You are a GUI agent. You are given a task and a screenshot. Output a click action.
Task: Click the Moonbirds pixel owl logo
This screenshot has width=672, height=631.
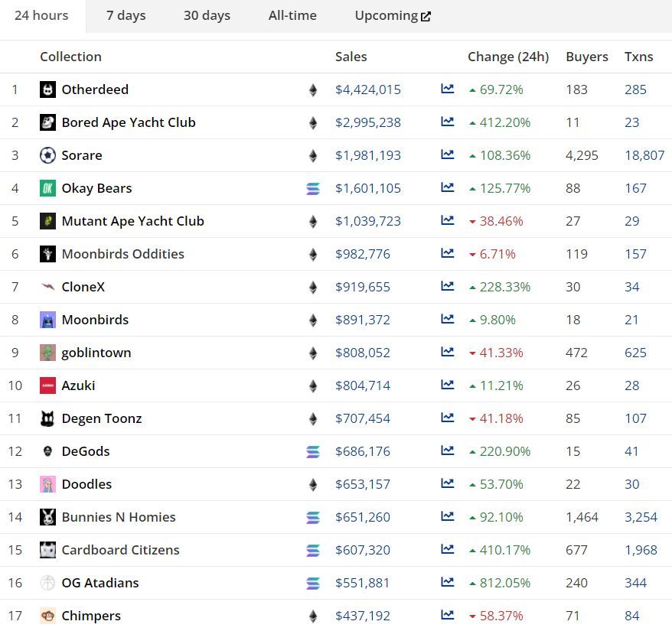(47, 320)
